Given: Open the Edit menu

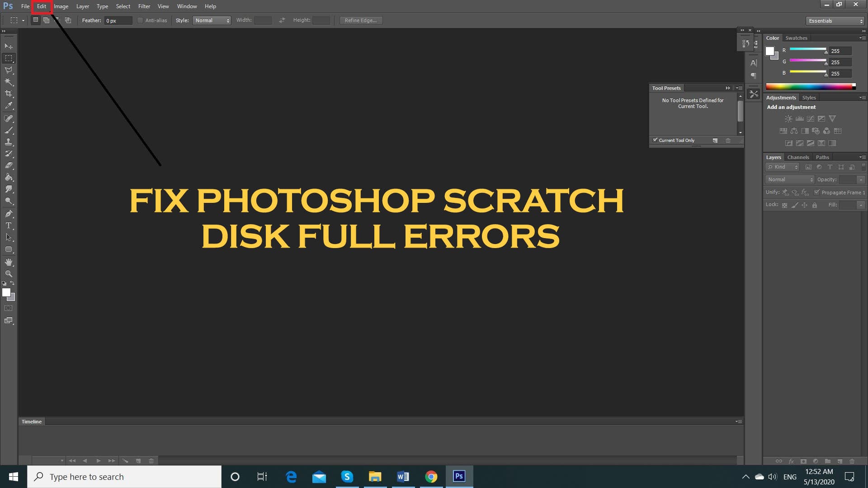Looking at the screenshot, I should pyautogui.click(x=42, y=6).
